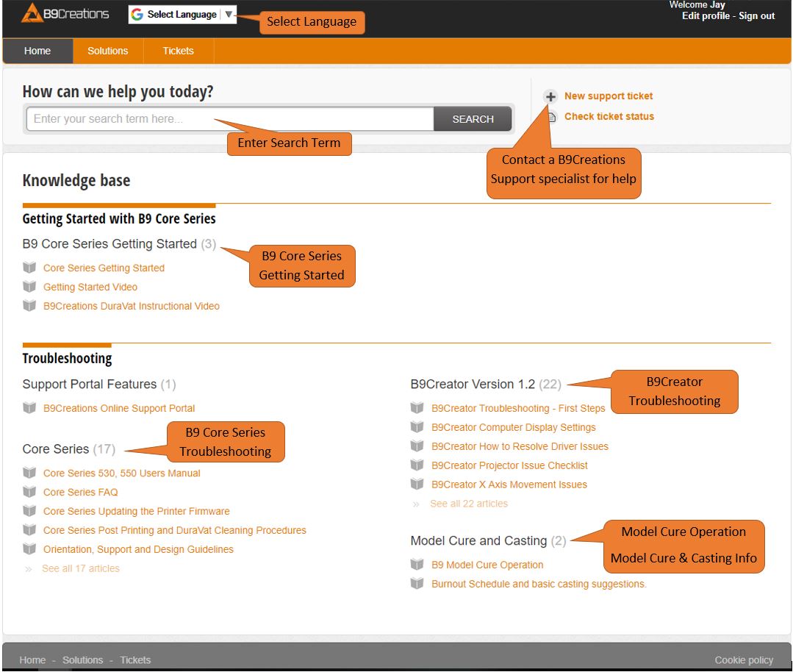Click the Edit profile link
The height and width of the screenshot is (672, 793).
click(706, 15)
